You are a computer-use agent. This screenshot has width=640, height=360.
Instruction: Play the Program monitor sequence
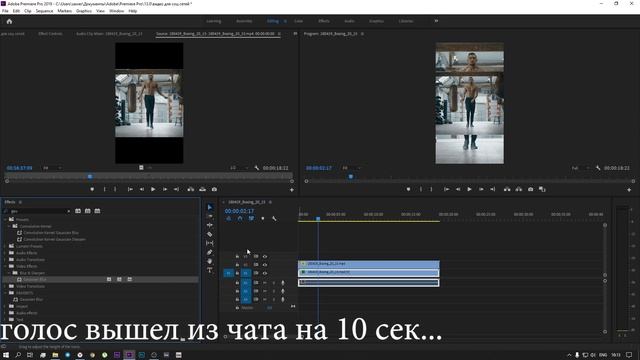pos(469,189)
